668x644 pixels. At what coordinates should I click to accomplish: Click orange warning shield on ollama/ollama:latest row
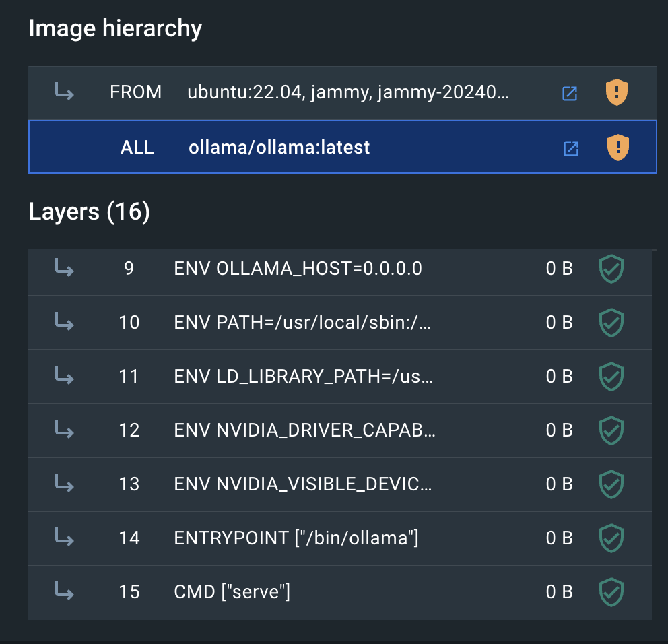[x=617, y=148]
